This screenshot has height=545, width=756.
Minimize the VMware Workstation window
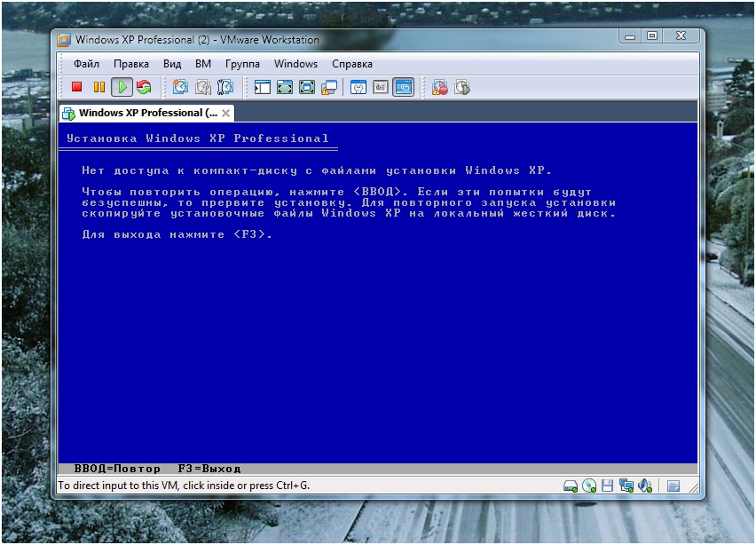click(x=630, y=36)
